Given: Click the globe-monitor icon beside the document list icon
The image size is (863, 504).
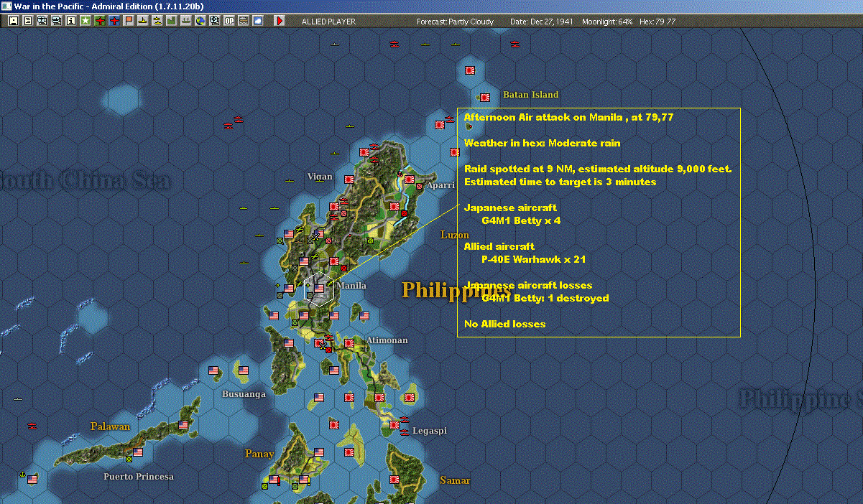Looking at the screenshot, I should [x=42, y=21].
